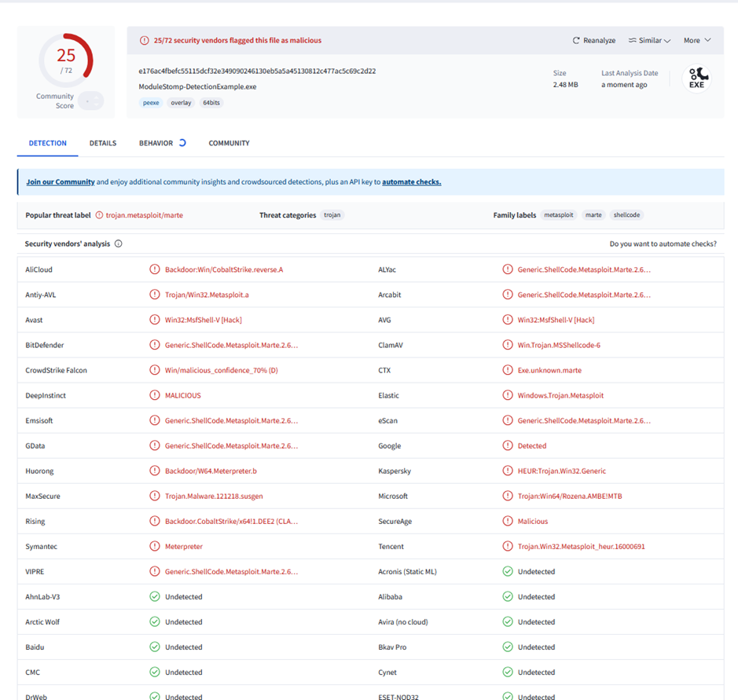Click the green check for AhnLab-V3

tap(154, 597)
